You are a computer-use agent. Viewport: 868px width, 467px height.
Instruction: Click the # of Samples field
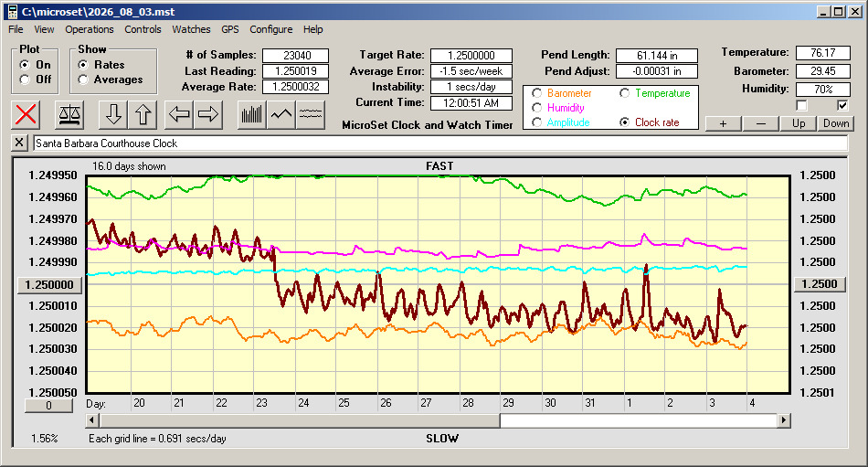tap(296, 56)
